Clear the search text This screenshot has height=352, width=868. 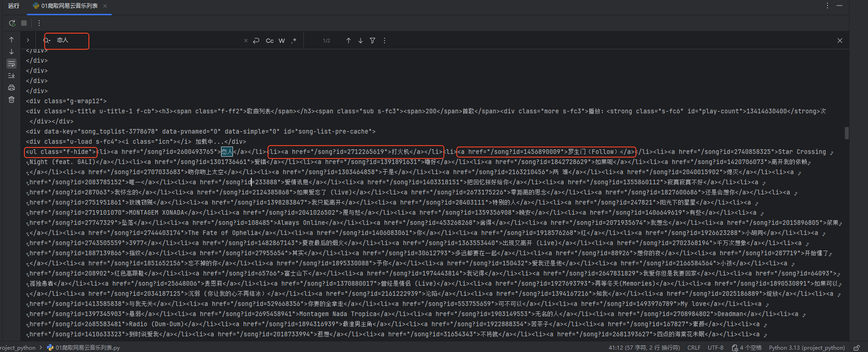(245, 41)
